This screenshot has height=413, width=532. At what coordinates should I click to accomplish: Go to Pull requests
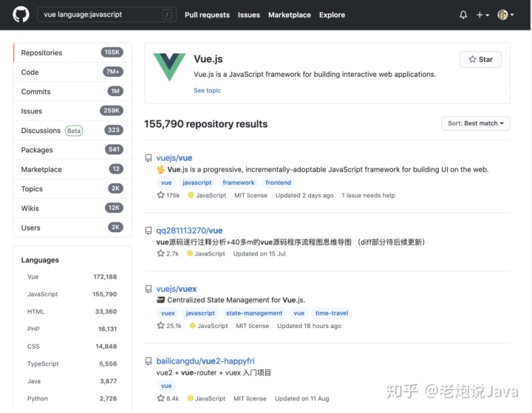click(x=207, y=15)
